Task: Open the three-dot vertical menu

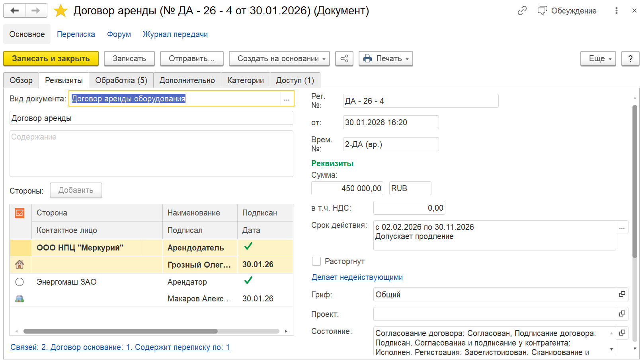Action: (x=616, y=11)
